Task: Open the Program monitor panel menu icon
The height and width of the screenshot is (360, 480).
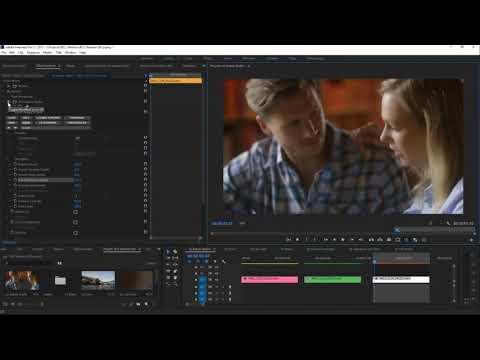Action: [249, 66]
